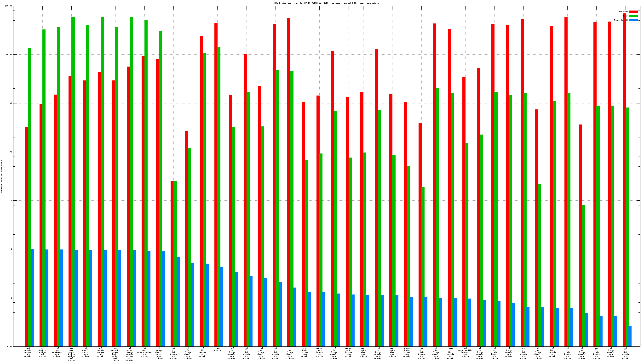Click the 1ff.iadb.isipp.com axis label
The width and height of the screenshot is (644, 362).
[305, 352]
